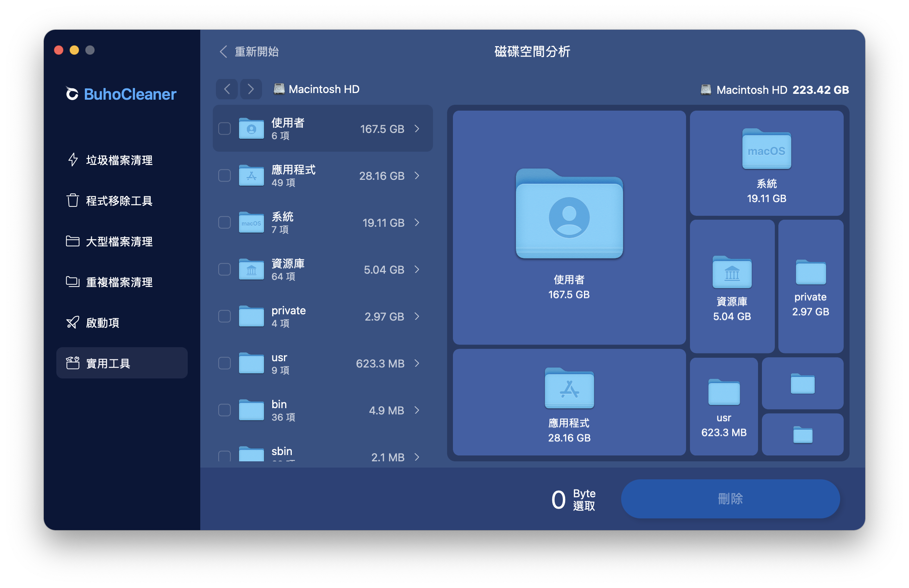This screenshot has height=588, width=909.
Task: Click the 使用者 folder icon in list
Action: [252, 128]
